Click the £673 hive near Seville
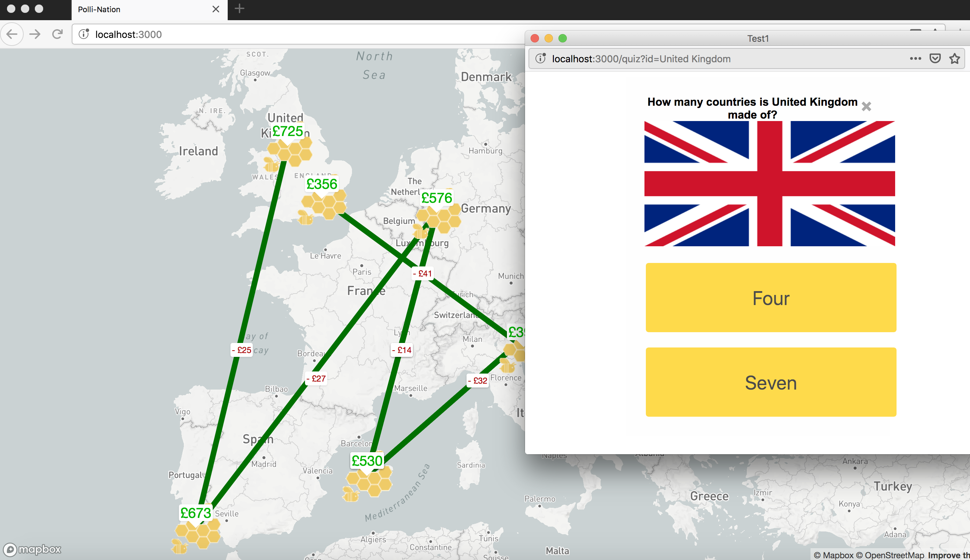 pos(198,533)
